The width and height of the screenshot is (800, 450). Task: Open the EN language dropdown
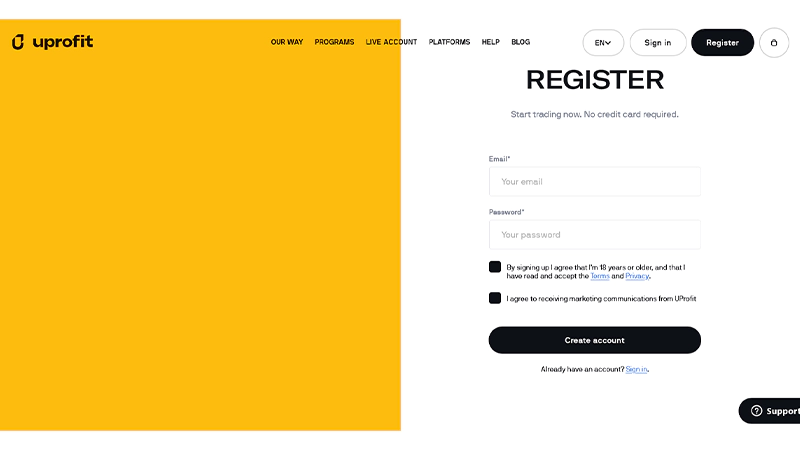point(603,43)
